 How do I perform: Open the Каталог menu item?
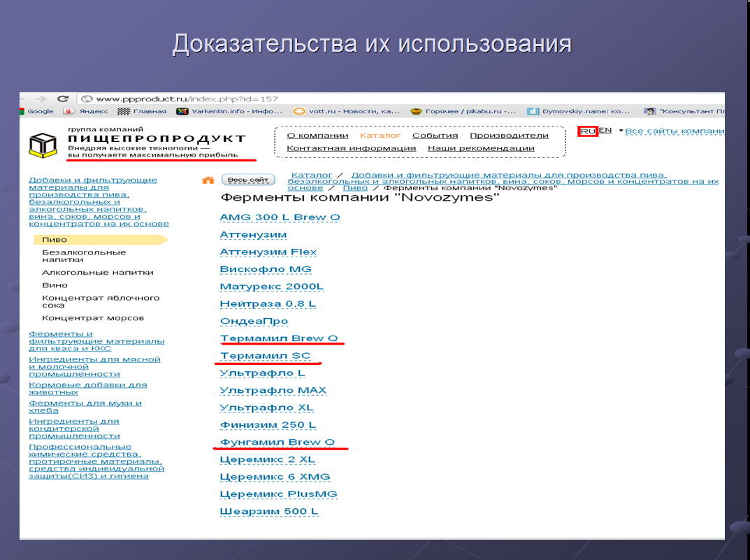click(x=380, y=136)
